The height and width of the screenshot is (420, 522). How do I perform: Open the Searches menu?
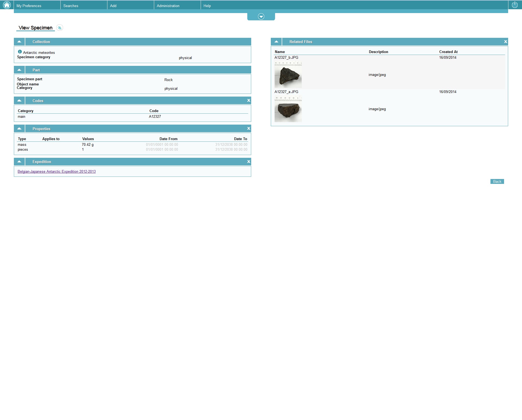click(71, 6)
